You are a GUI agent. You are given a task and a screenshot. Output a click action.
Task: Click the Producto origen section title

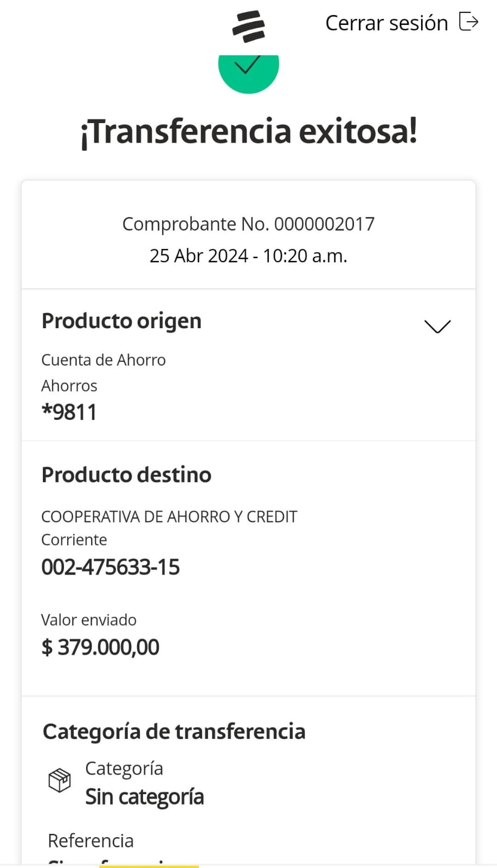point(121,321)
